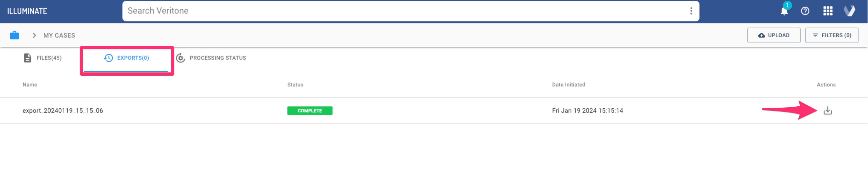Click the Status column header

[x=295, y=84]
